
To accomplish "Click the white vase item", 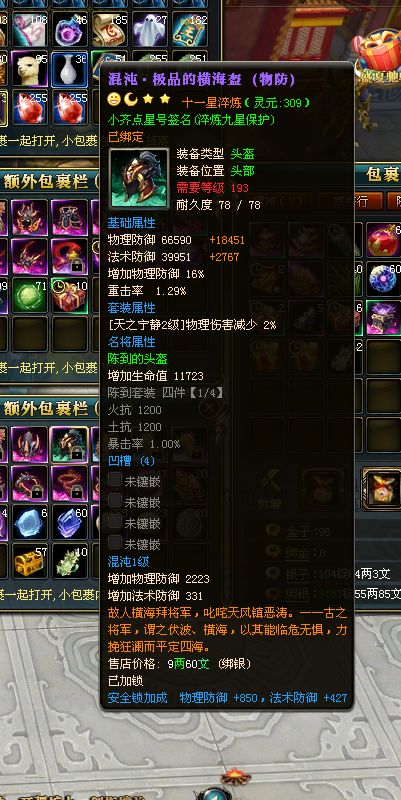I will 69,68.
